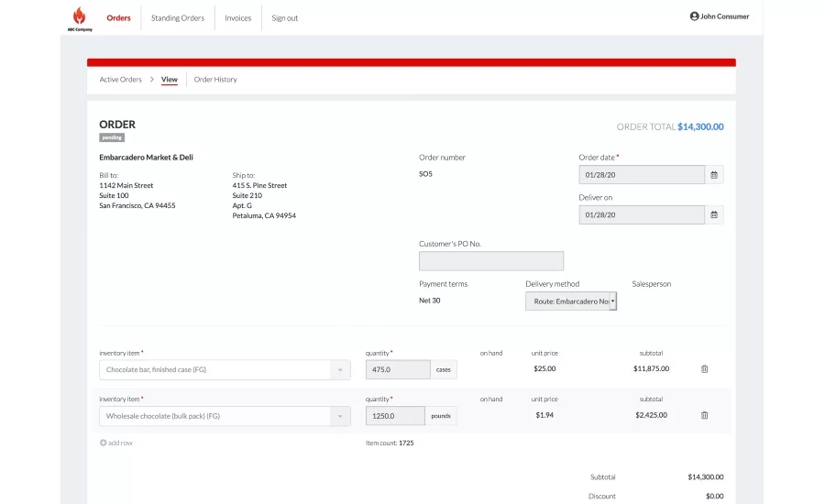The width and height of the screenshot is (825, 504).
Task: Click the Embarcadero Market & Deli name
Action: [x=147, y=158]
